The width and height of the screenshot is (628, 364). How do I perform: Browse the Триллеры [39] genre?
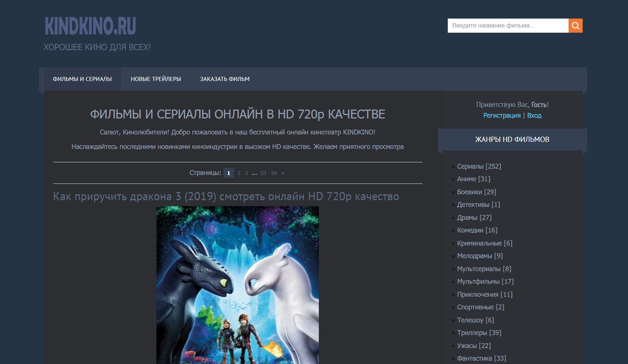[x=479, y=333]
